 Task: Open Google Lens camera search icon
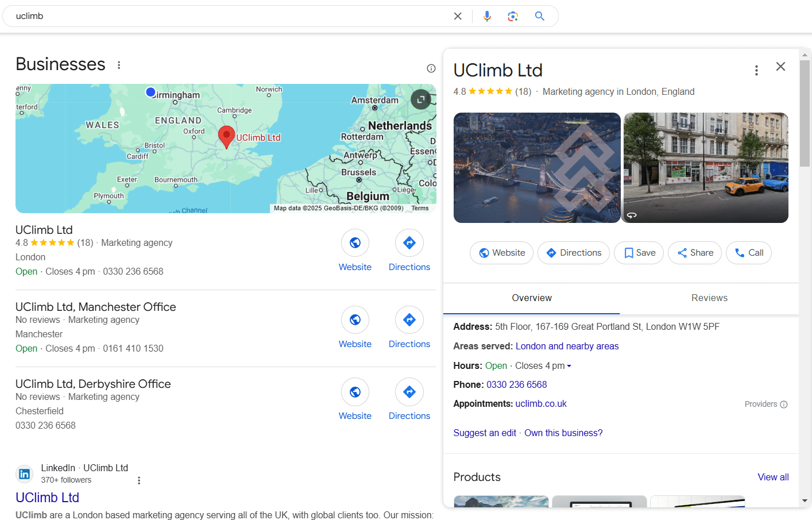(512, 16)
